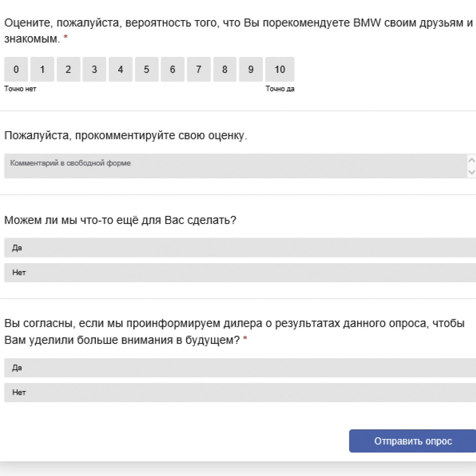Select rating 0 on the recommendation scale

coord(16,69)
